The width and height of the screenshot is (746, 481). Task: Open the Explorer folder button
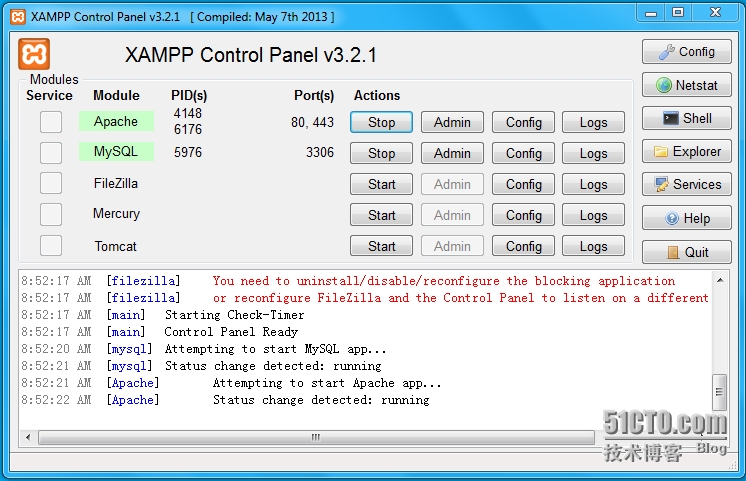[687, 151]
